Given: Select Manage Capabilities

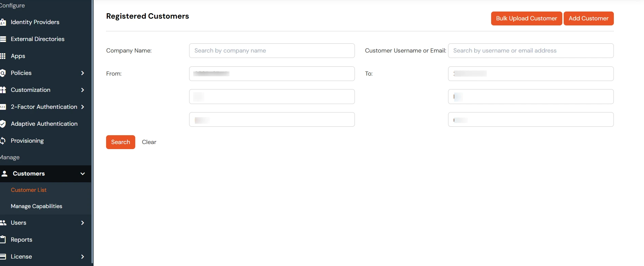Looking at the screenshot, I should [37, 206].
